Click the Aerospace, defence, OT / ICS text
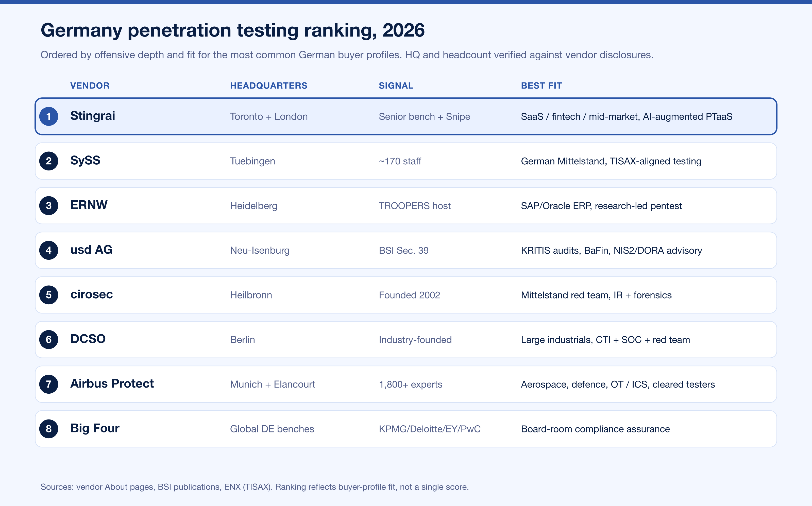Viewport: 812px width, 506px height. click(618, 384)
